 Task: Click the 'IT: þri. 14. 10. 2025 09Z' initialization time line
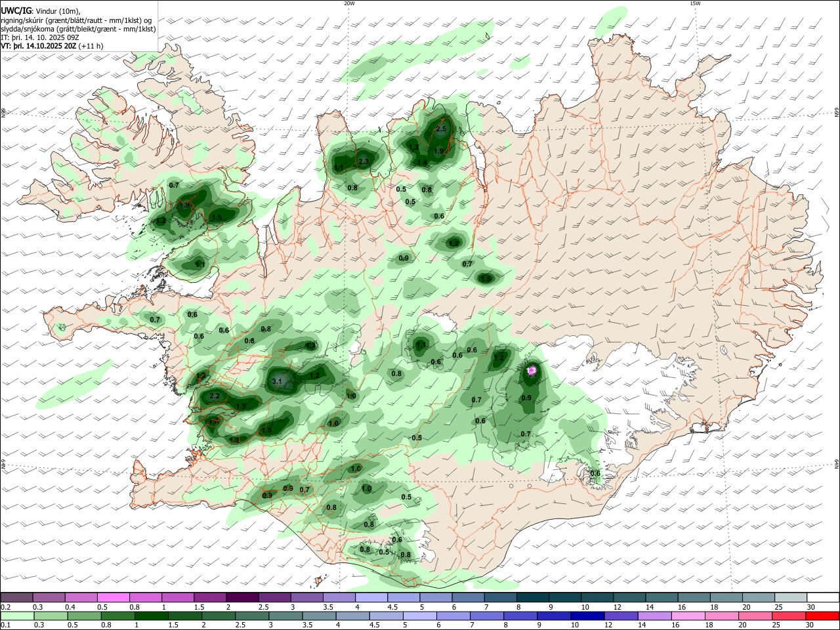point(40,38)
